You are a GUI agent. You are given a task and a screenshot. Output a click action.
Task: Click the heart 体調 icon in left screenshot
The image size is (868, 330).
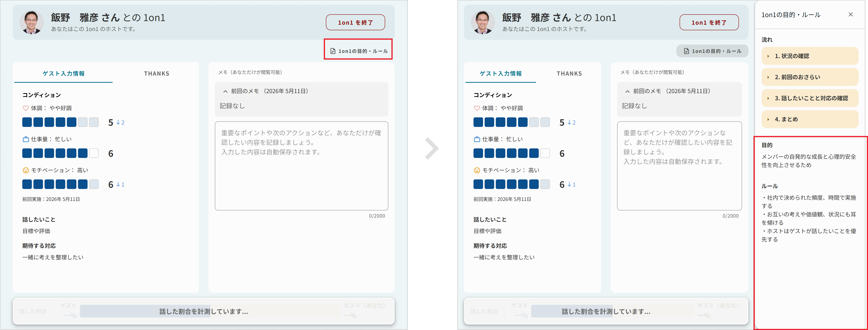[26, 108]
